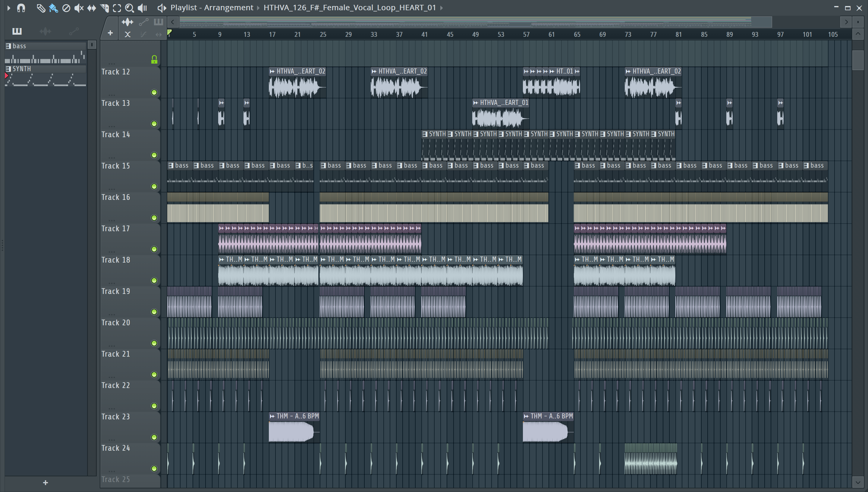Mute Track 17 via its green light
This screenshot has height=492, width=868.
click(154, 249)
